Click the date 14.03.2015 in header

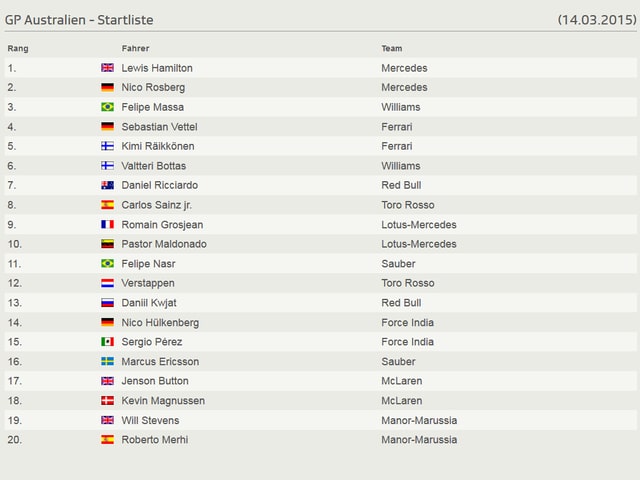[x=597, y=20]
